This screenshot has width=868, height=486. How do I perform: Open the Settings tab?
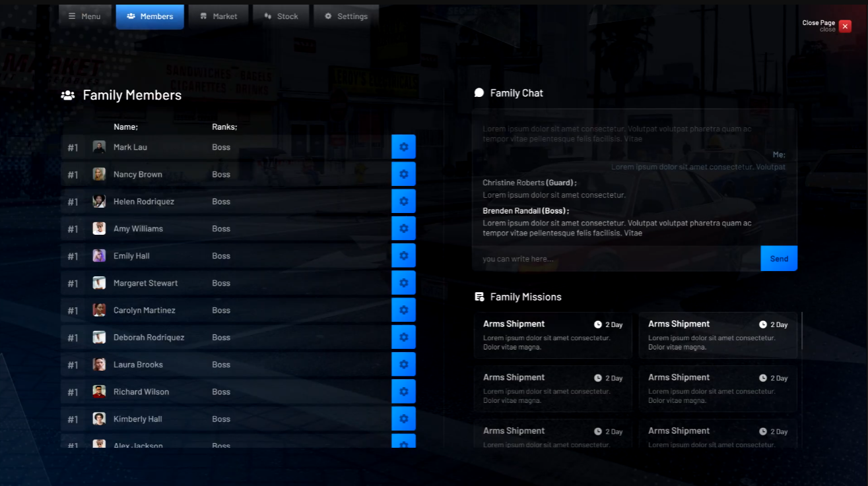(x=346, y=16)
